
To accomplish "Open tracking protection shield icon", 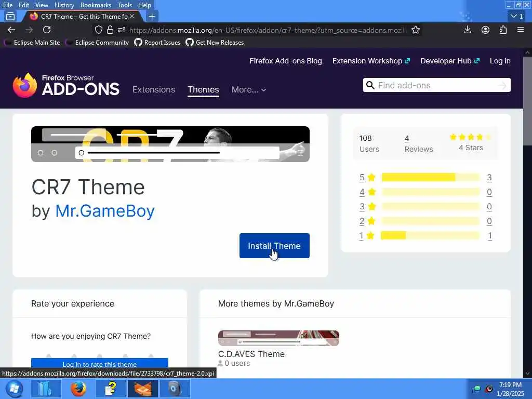I will (x=98, y=30).
